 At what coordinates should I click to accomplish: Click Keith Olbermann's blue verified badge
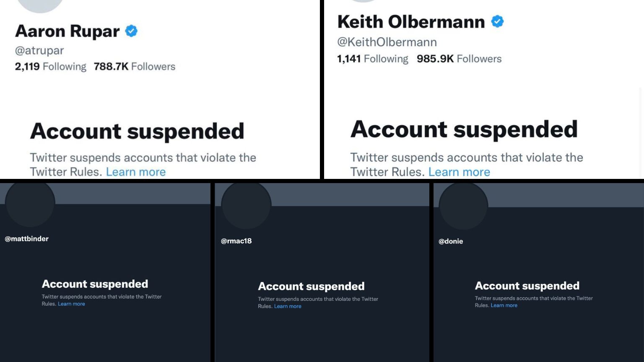497,21
